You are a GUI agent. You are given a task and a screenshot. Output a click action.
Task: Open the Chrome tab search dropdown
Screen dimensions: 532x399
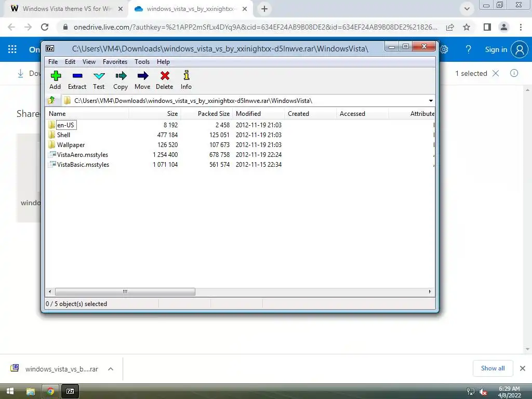point(467,9)
